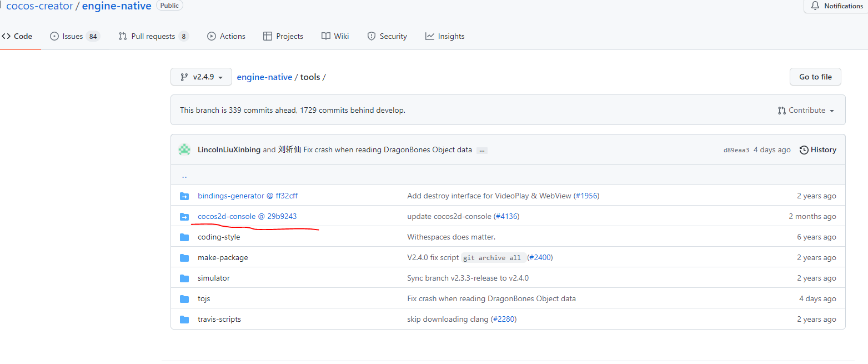Open pull request #4136 link

(506, 216)
